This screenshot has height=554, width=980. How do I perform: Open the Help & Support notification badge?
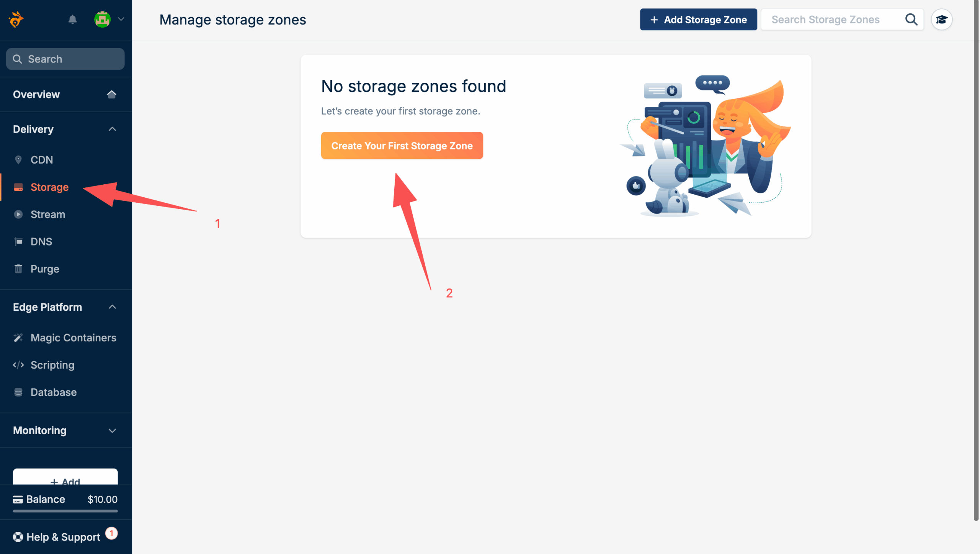[x=111, y=533]
